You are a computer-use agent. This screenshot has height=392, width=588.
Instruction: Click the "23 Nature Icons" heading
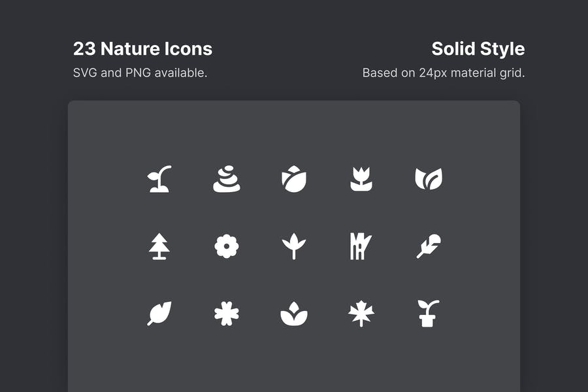pos(142,49)
